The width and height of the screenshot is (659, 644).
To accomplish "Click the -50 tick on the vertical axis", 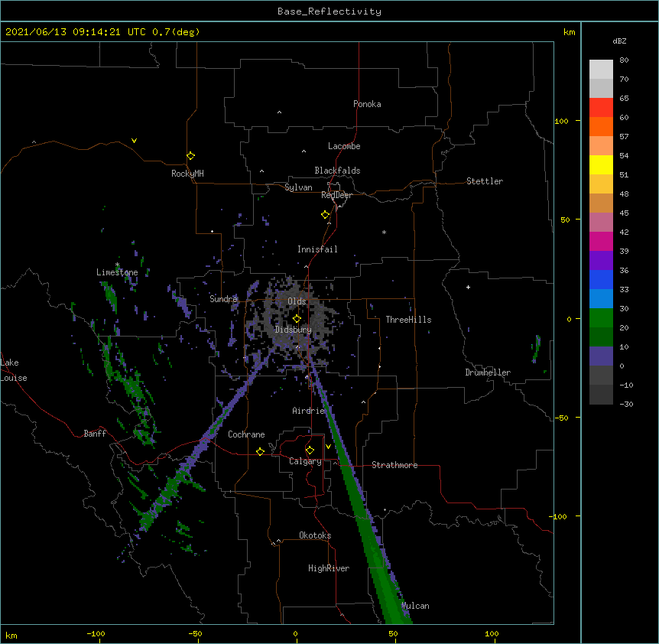I will coord(561,418).
